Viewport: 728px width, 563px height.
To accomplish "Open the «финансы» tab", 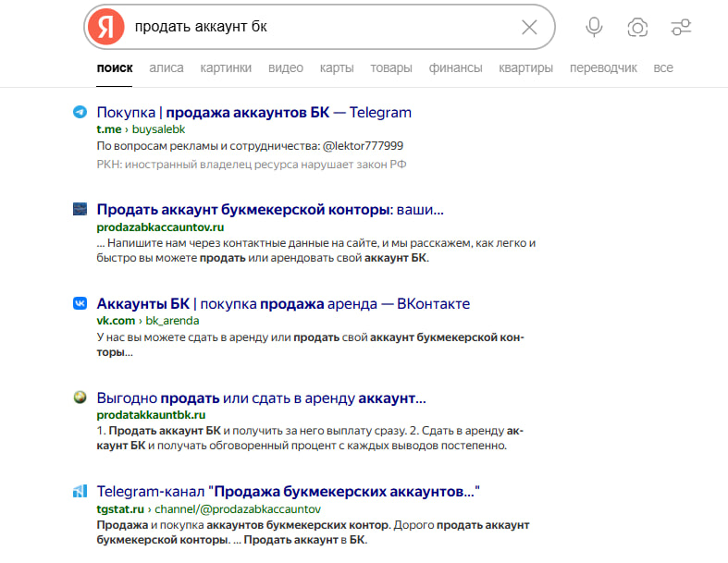I will click(x=455, y=68).
